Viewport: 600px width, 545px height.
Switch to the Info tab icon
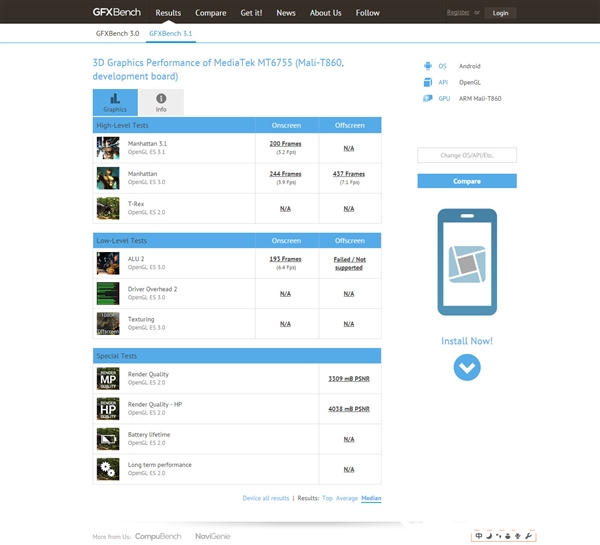coord(161,99)
